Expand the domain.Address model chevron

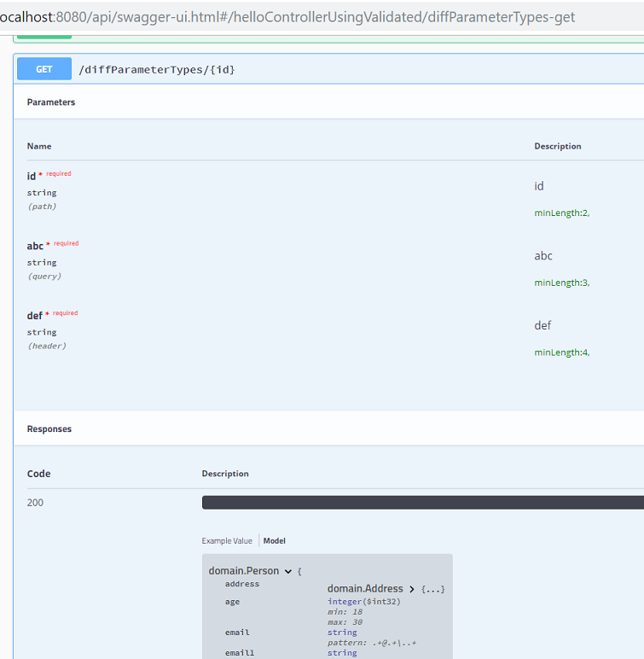coord(412,589)
